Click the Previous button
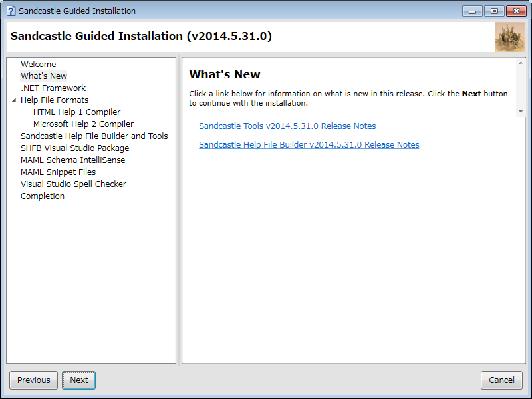Viewport: 532px width, 399px height. [33, 380]
